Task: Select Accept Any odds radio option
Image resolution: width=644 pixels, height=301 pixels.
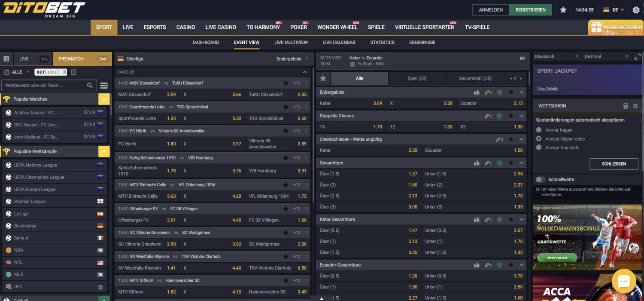Action: (x=539, y=147)
